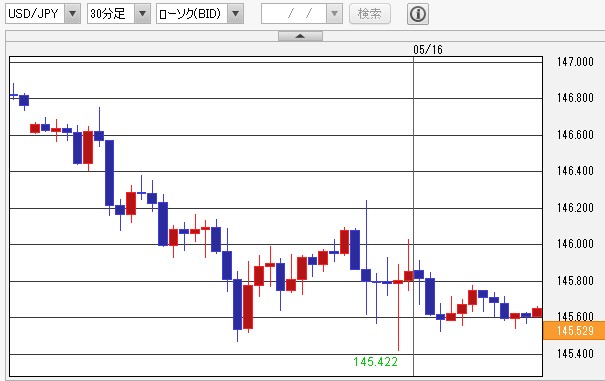Open the 30分足 timeframe dropdown arrow
Viewport: 605px width, 381px height.
click(x=142, y=14)
